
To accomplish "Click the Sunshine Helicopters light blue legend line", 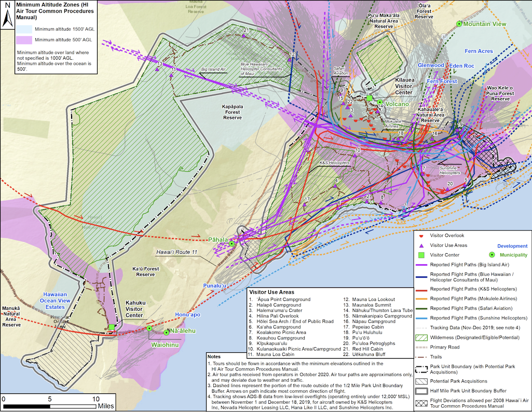I will click(421, 318).
